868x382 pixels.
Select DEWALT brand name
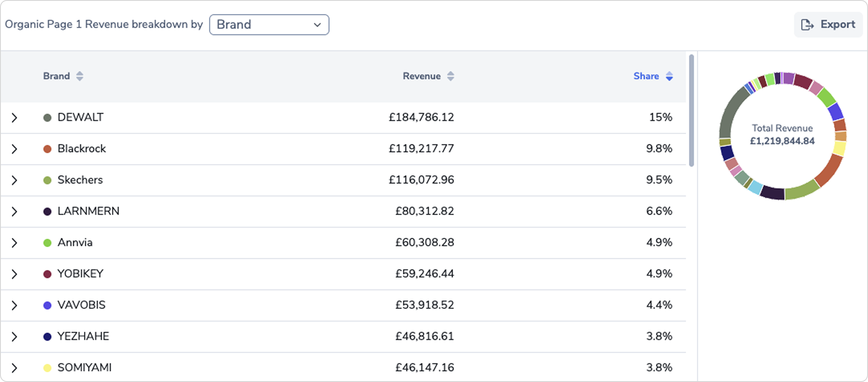pos(80,117)
